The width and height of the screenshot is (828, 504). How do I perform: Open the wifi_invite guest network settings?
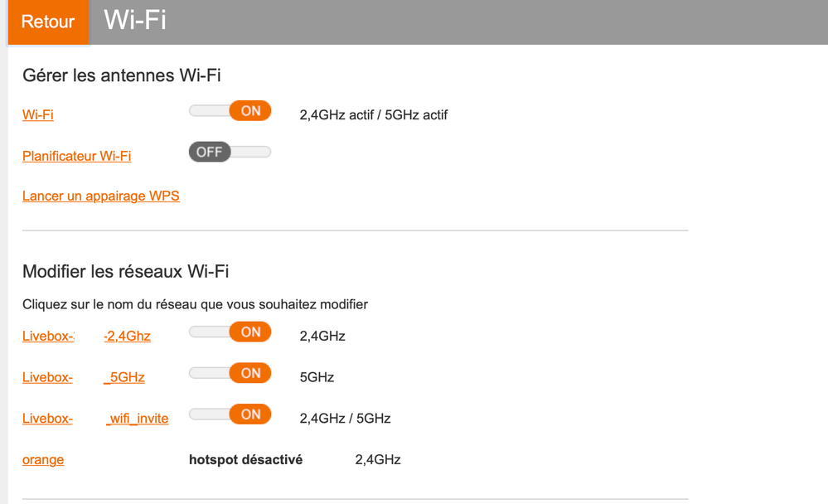pos(95,419)
